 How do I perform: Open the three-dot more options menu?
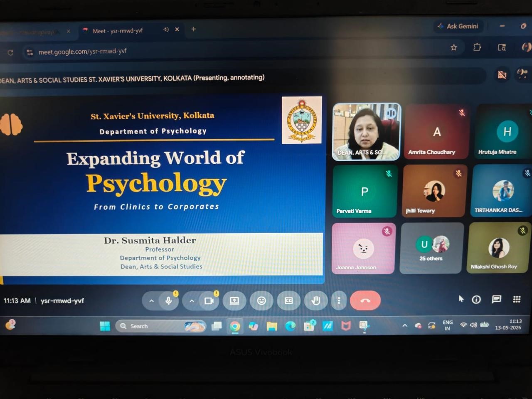pyautogui.click(x=339, y=300)
